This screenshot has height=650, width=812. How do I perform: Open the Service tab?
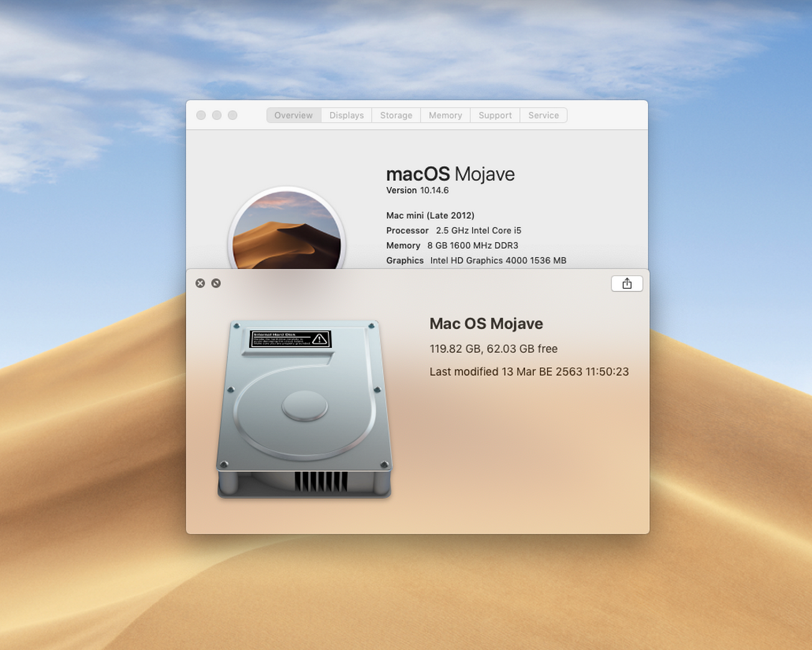tap(544, 116)
